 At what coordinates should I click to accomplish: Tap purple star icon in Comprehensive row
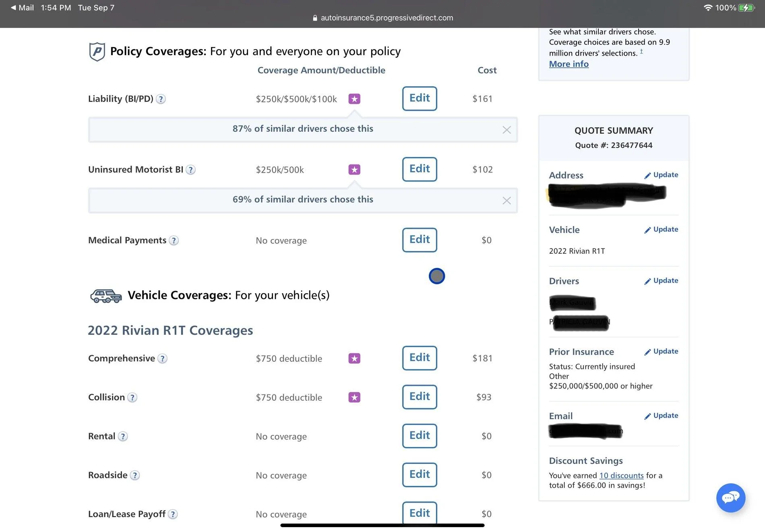click(354, 358)
